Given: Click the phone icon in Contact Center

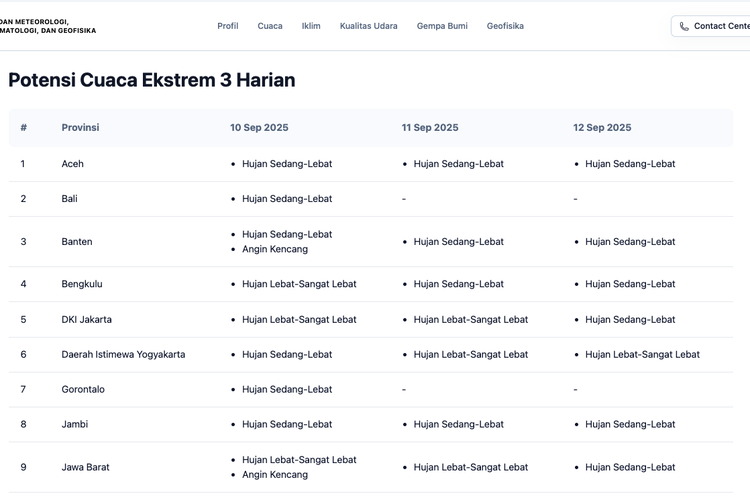Looking at the screenshot, I should pyautogui.click(x=684, y=26).
